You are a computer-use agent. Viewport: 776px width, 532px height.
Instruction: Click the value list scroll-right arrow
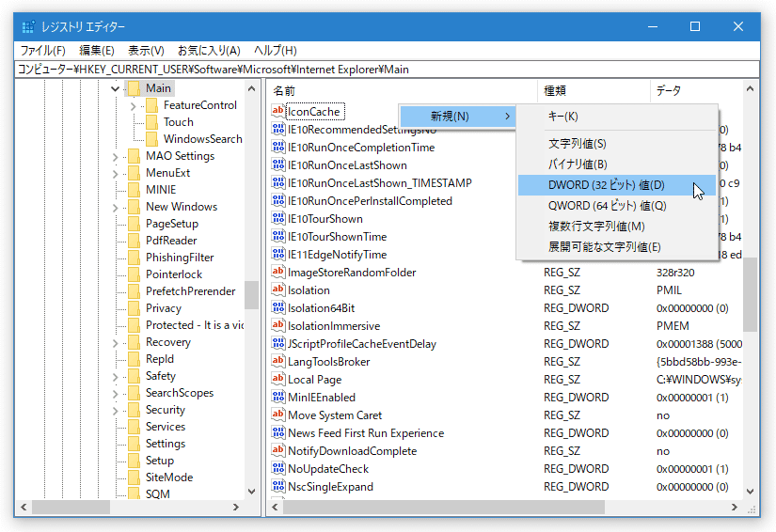pos(735,507)
